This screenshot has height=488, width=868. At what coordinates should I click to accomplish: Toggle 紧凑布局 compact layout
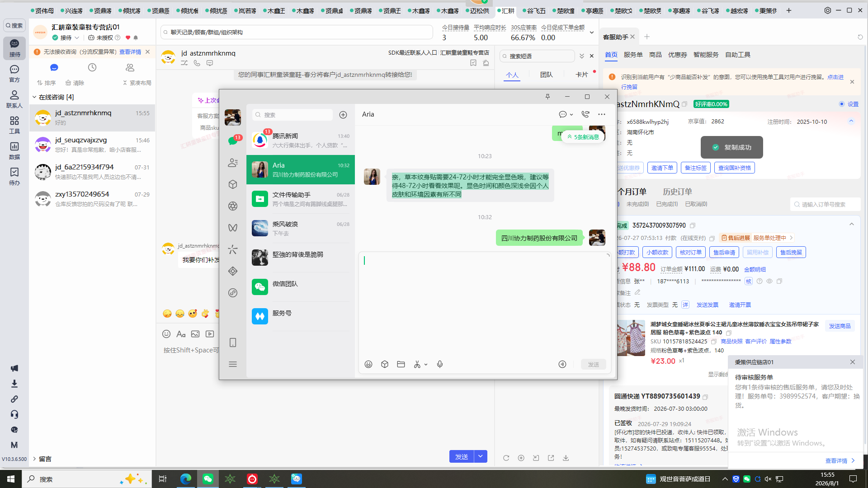137,83
